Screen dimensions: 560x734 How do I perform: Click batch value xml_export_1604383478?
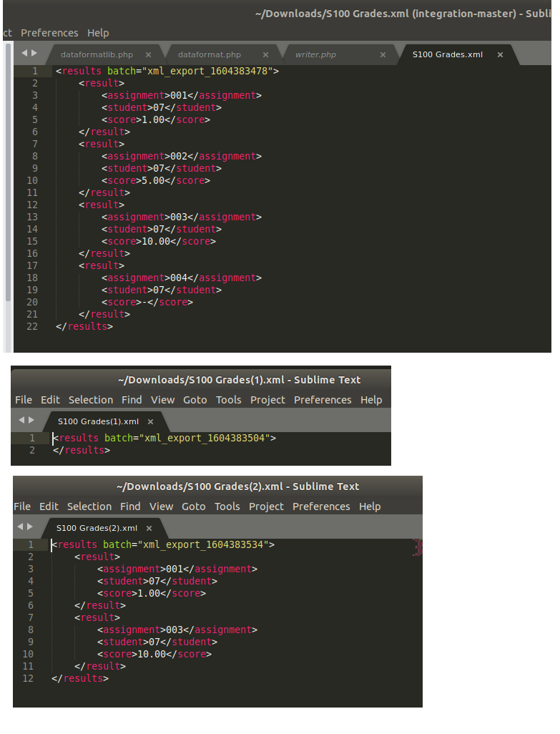click(207, 71)
